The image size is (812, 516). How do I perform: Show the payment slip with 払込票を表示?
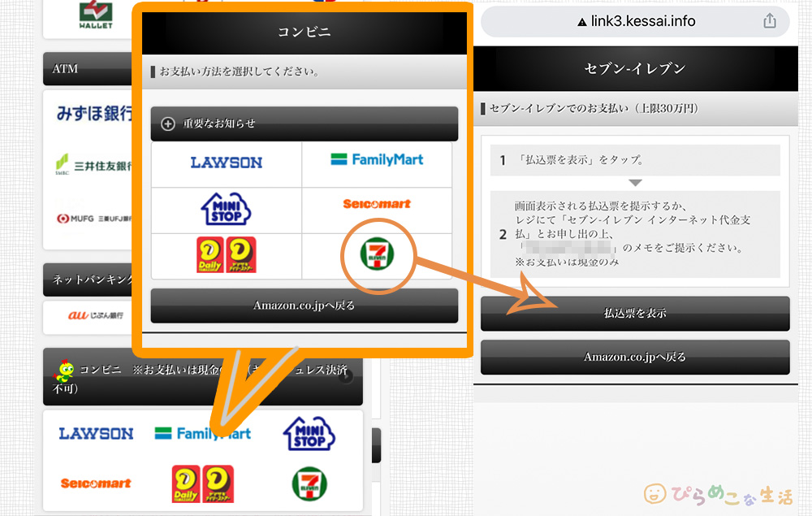(635, 314)
